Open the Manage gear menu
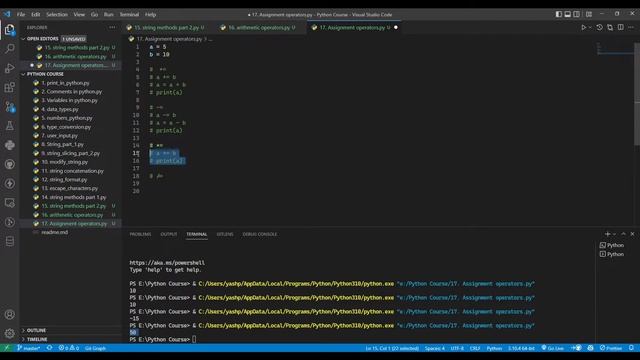Image resolution: width=640 pixels, height=360 pixels. pyautogui.click(x=9, y=333)
